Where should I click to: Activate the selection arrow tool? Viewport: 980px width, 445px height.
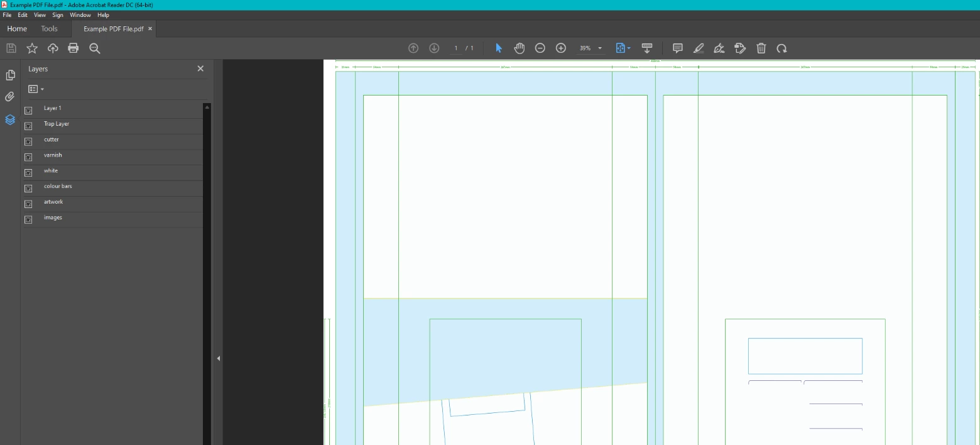click(x=499, y=48)
